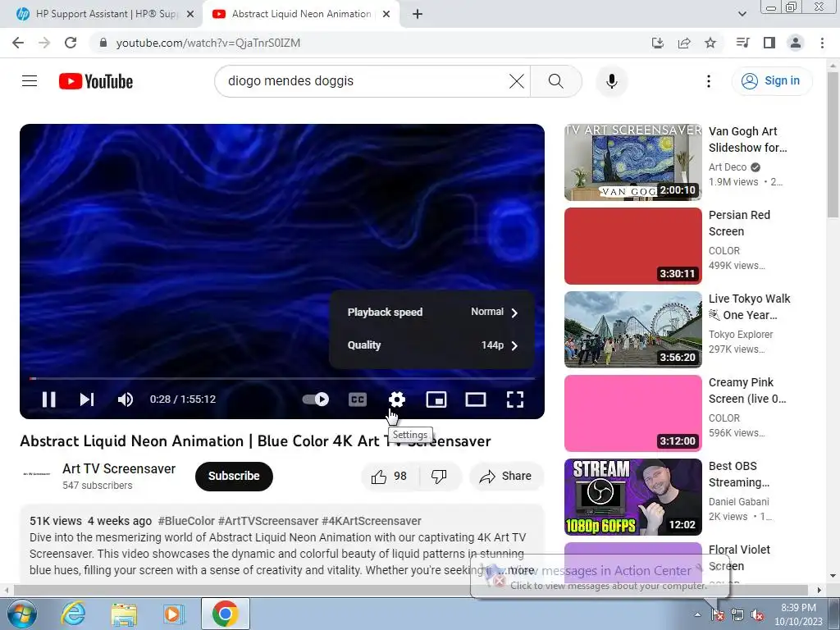This screenshot has width=840, height=630.
Task: Open Chrome three-dot menu
Action: pos(822,43)
